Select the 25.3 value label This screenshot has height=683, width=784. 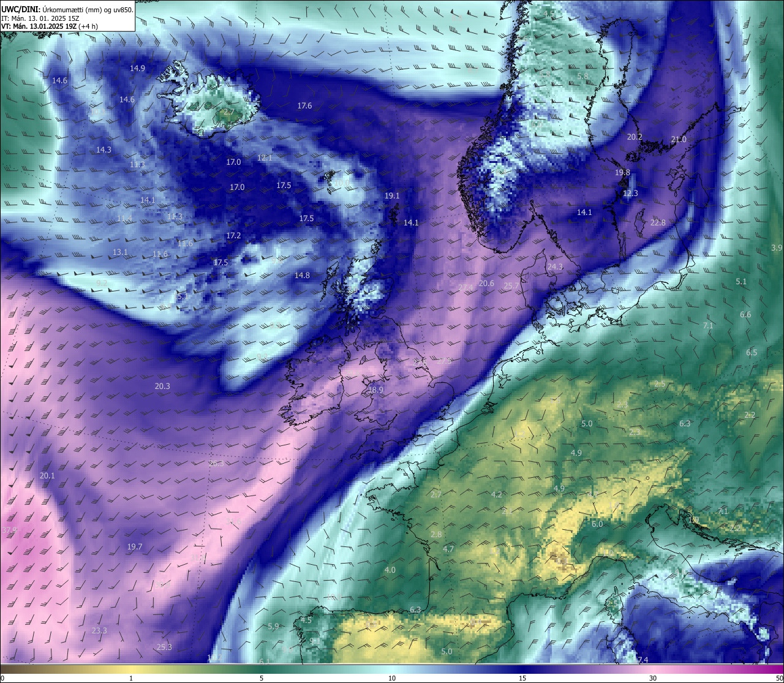click(164, 647)
